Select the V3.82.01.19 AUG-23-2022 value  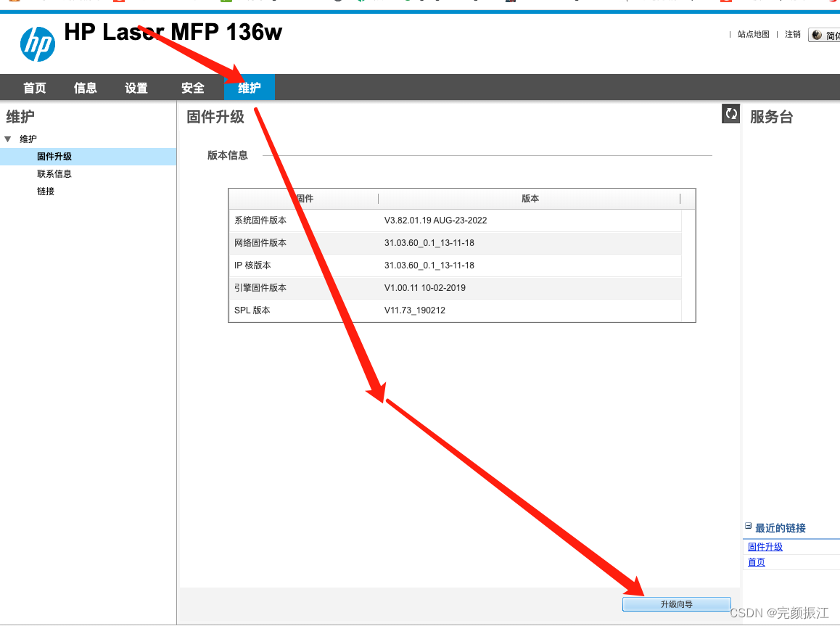(435, 220)
